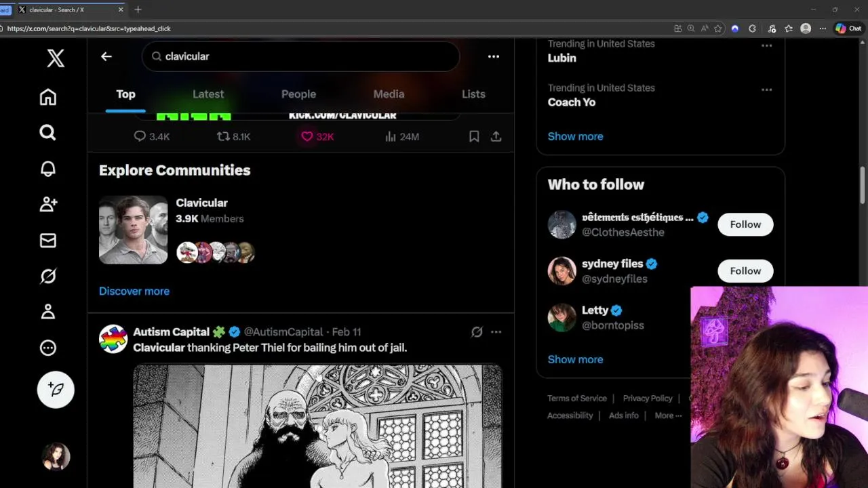Open @AutismCapital handle link
The image size is (868, 488).
283,331
